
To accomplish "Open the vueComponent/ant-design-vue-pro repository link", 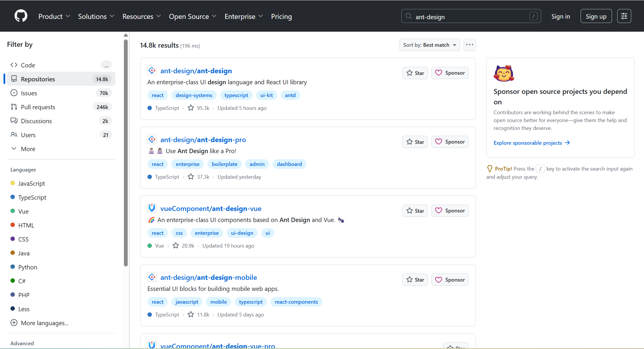I will coord(218,346).
